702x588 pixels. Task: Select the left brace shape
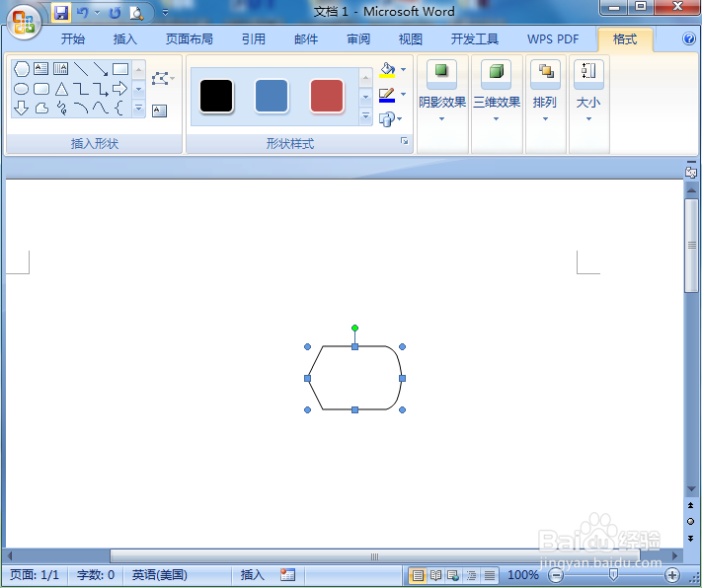click(x=118, y=108)
